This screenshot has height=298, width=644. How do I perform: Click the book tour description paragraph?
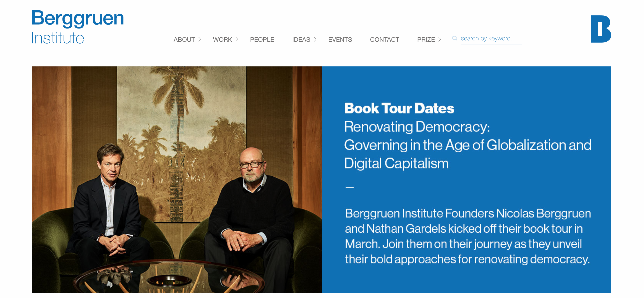click(x=467, y=236)
